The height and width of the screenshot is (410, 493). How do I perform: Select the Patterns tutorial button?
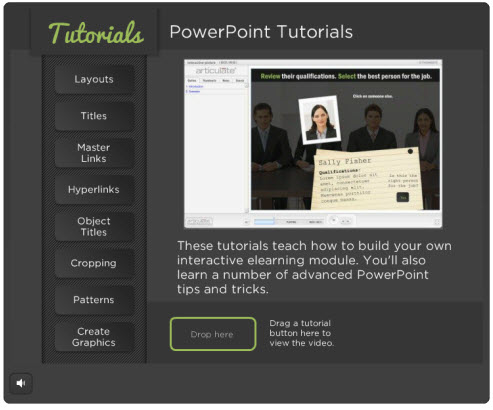tap(94, 300)
